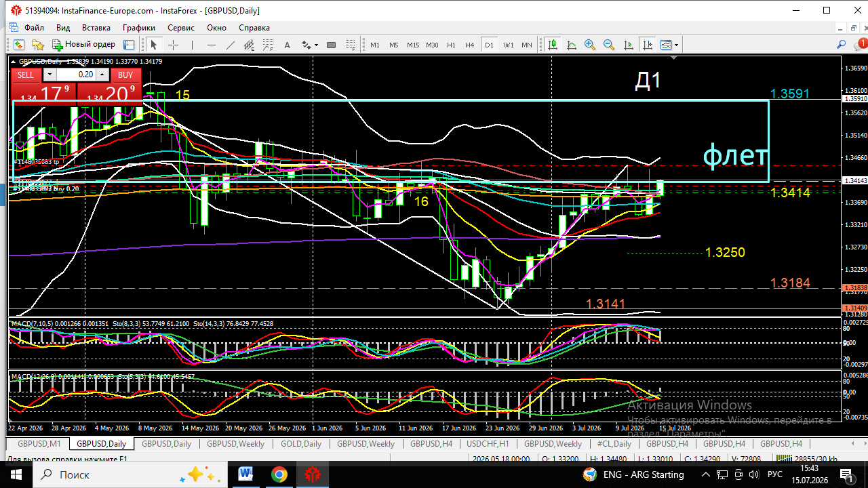Open the chart profiles icon
The image size is (868, 488).
tap(38, 45)
